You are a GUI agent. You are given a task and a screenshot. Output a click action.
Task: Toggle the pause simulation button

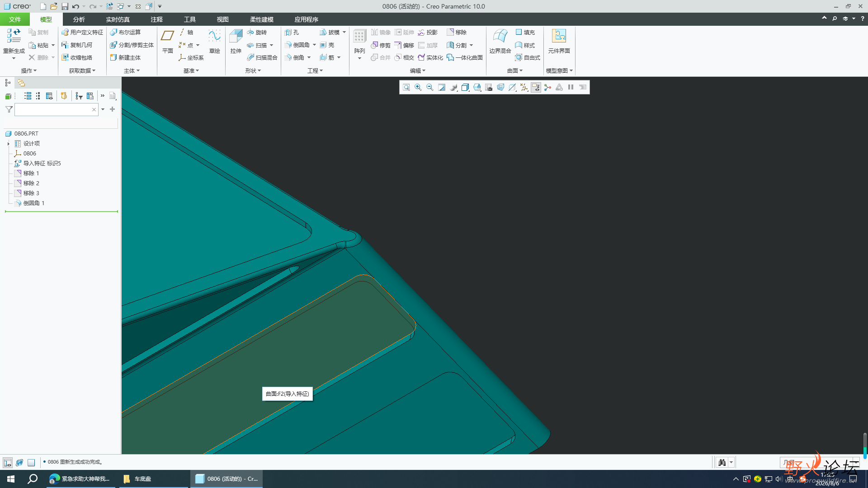(571, 88)
